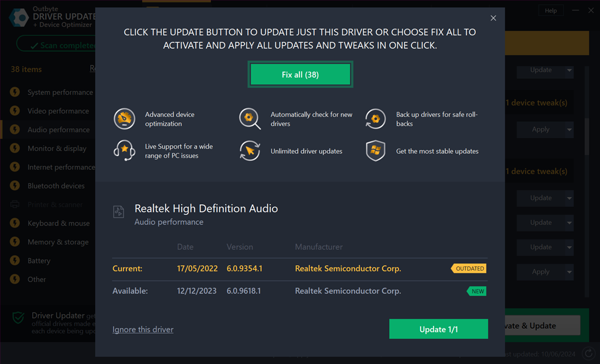Click the current version 6.0.9354.1
The width and height of the screenshot is (600, 364).
click(x=244, y=269)
